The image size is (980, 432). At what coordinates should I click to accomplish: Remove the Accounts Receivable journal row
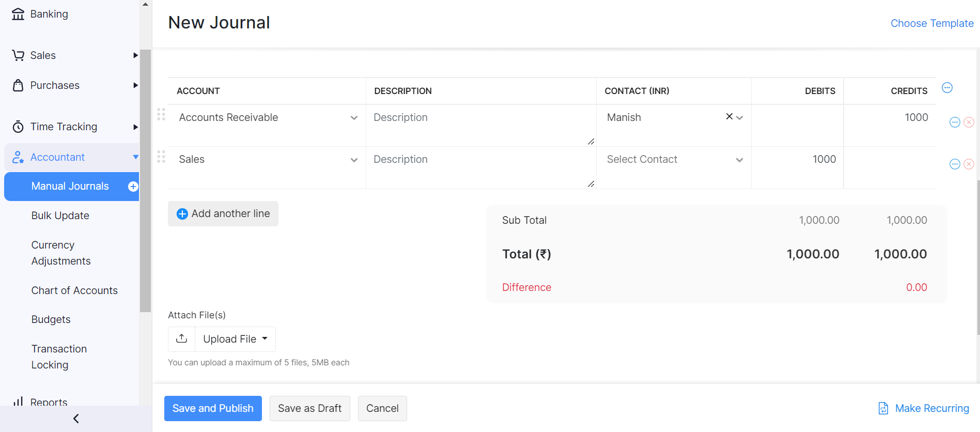click(969, 122)
